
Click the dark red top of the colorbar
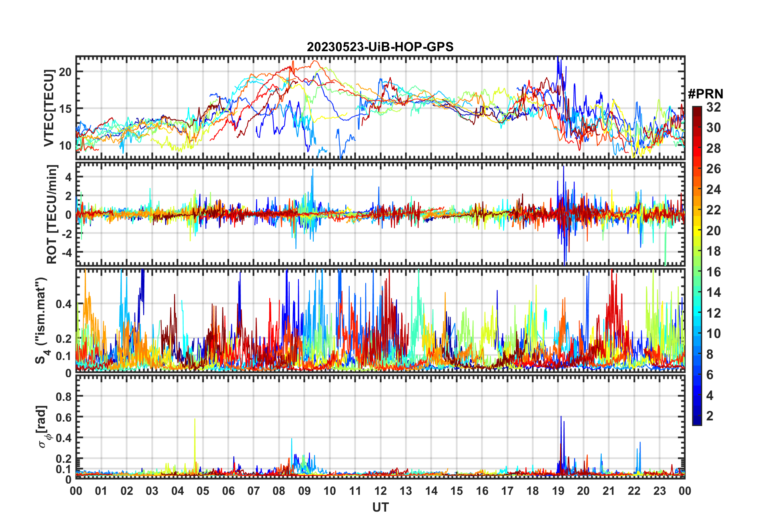pyautogui.click(x=697, y=110)
